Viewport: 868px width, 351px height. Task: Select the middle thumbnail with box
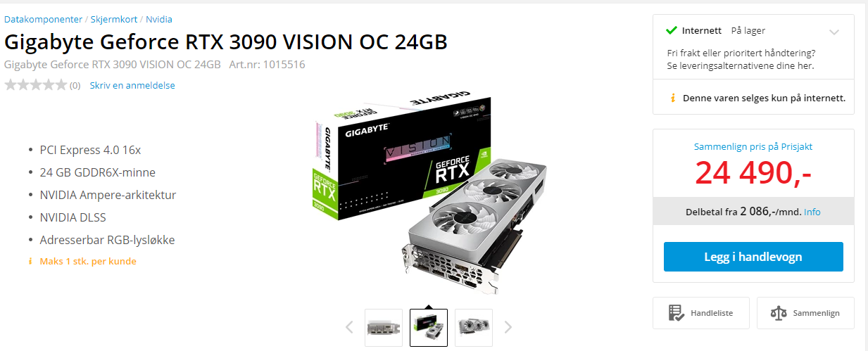pos(429,328)
